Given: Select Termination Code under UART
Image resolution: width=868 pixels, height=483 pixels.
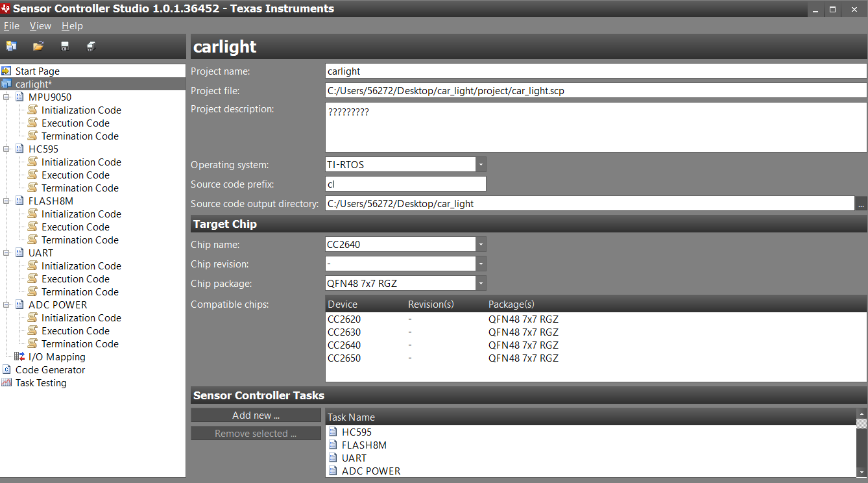Looking at the screenshot, I should pos(80,291).
